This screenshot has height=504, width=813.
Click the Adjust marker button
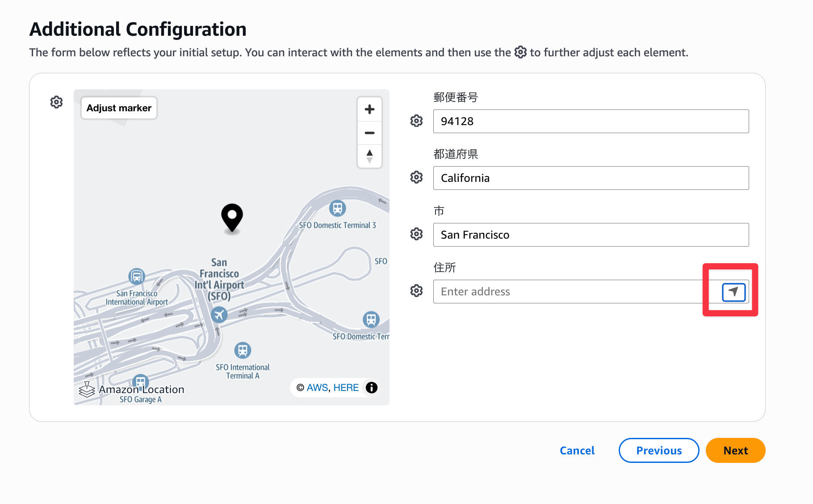pyautogui.click(x=119, y=108)
